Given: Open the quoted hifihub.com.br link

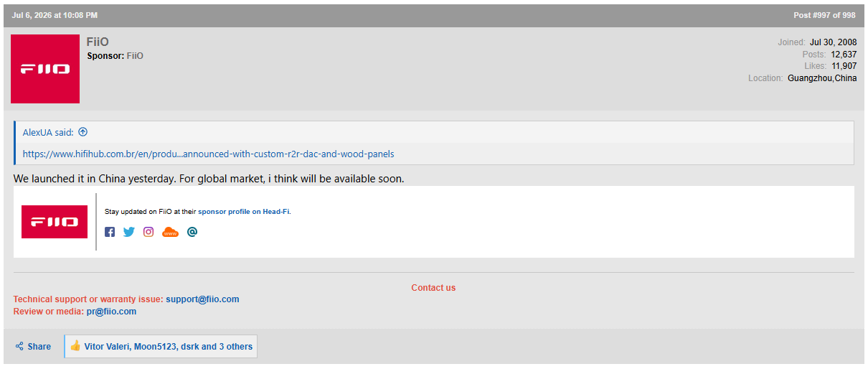Looking at the screenshot, I should [208, 154].
